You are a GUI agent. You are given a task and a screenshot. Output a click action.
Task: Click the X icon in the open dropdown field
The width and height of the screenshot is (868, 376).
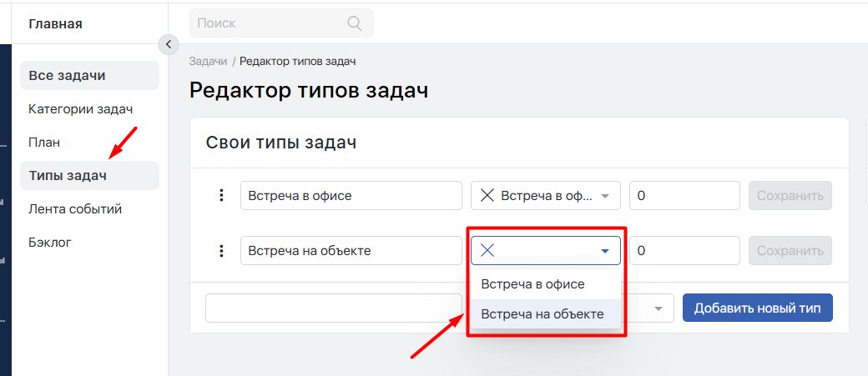point(487,251)
